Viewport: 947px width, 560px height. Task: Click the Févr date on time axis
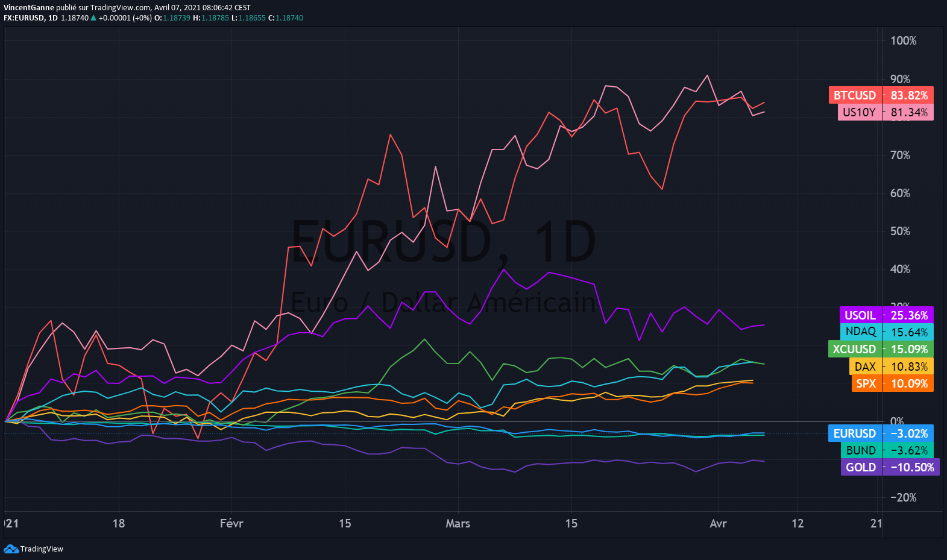[x=231, y=523]
